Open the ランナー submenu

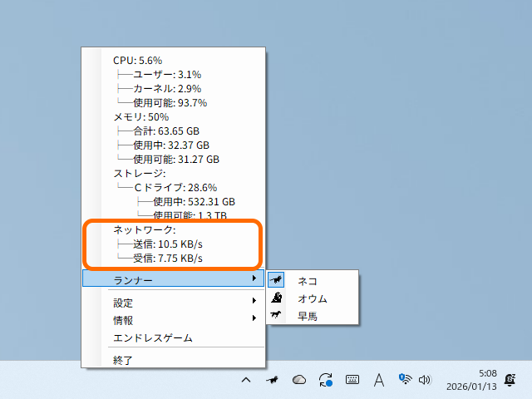(x=173, y=278)
